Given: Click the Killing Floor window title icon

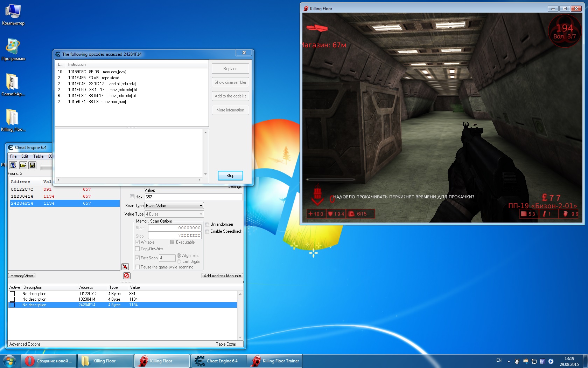Looking at the screenshot, I should pyautogui.click(x=306, y=8).
